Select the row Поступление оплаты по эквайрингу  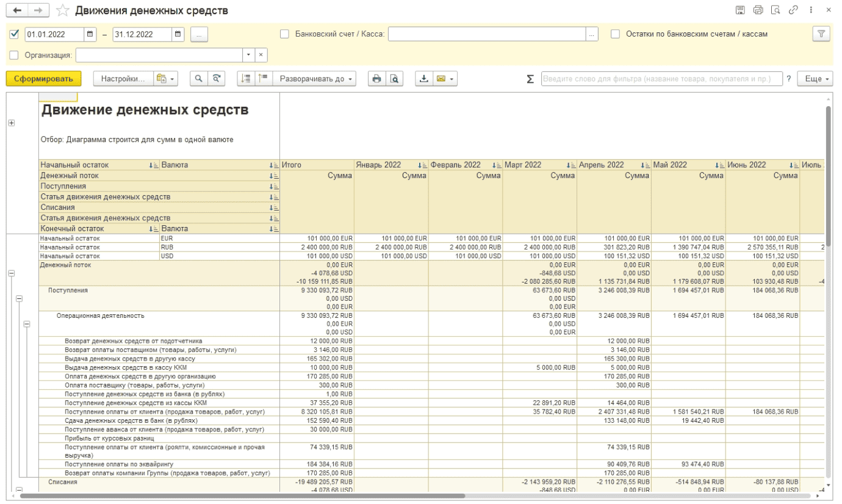(159, 464)
